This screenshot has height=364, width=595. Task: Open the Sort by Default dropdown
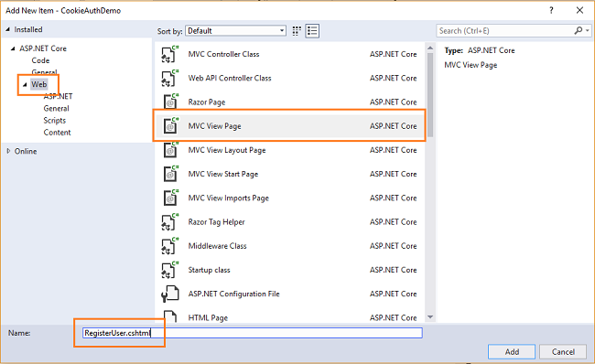(x=235, y=31)
